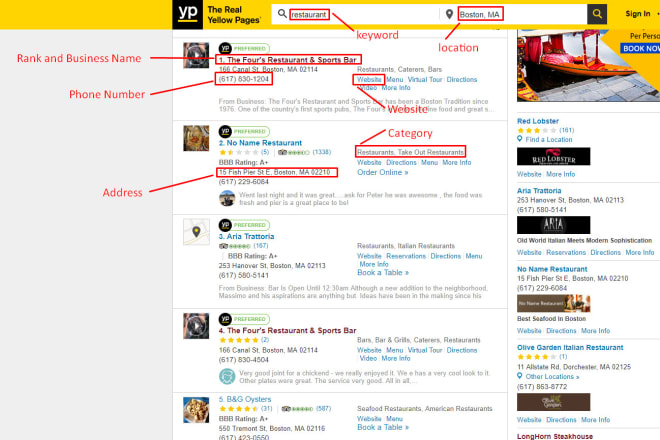
Task: Click five-star rating (2) on listing 4
Action: 244,340
